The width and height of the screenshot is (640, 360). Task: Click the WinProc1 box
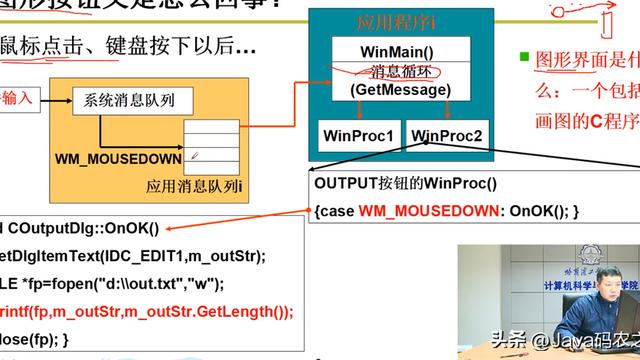(x=359, y=136)
